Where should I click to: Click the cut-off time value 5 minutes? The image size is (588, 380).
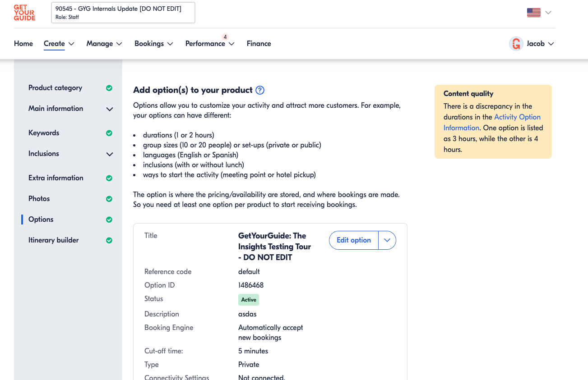pos(253,351)
